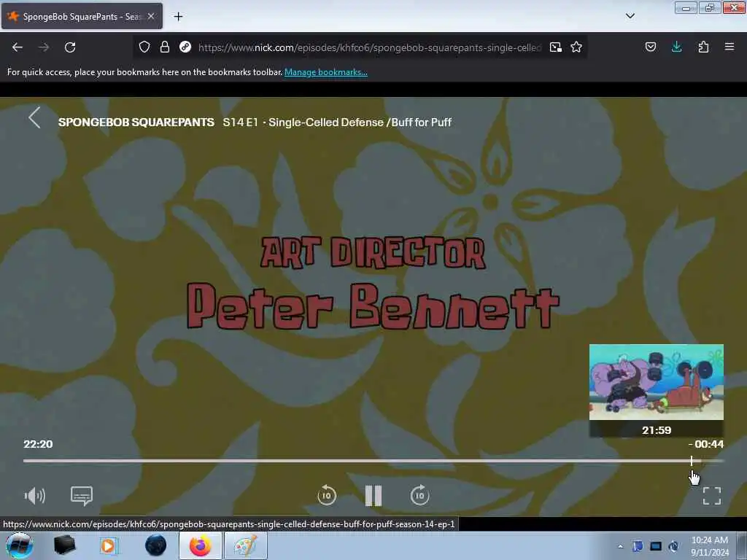Skip forward 10 seconds
Image resolution: width=747 pixels, height=560 pixels.
(x=419, y=495)
